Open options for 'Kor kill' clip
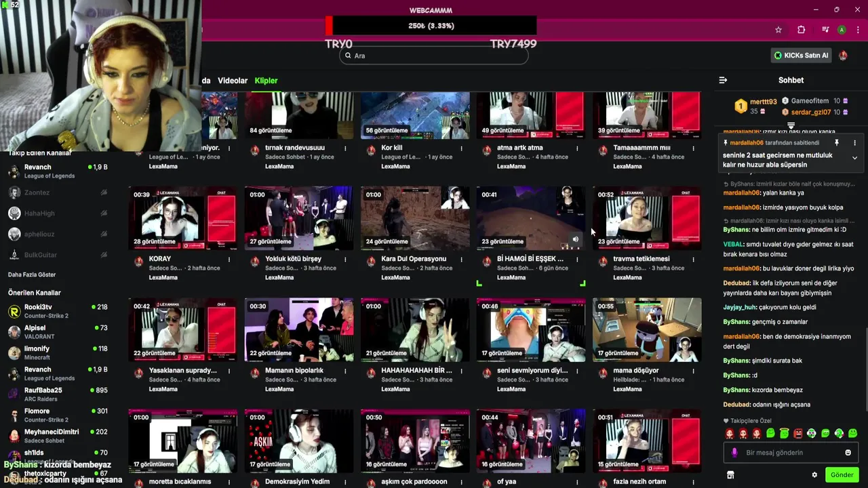Viewport: 868px width, 488px height. pyautogui.click(x=461, y=148)
